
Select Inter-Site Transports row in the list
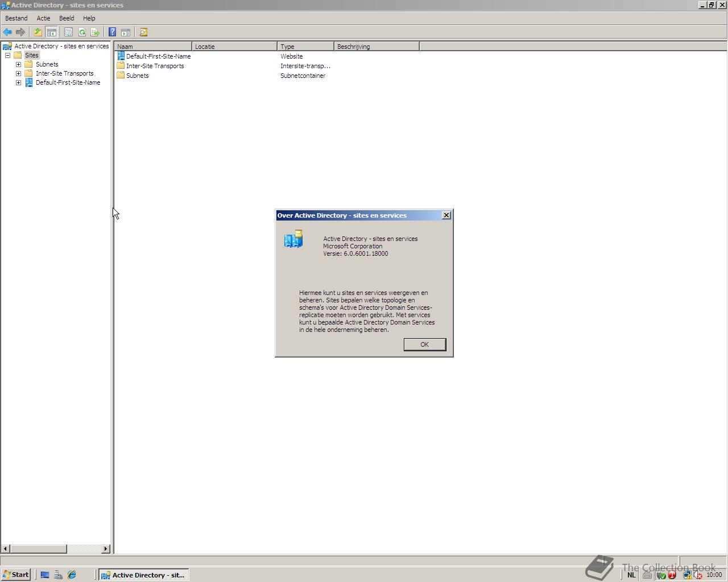click(150, 66)
